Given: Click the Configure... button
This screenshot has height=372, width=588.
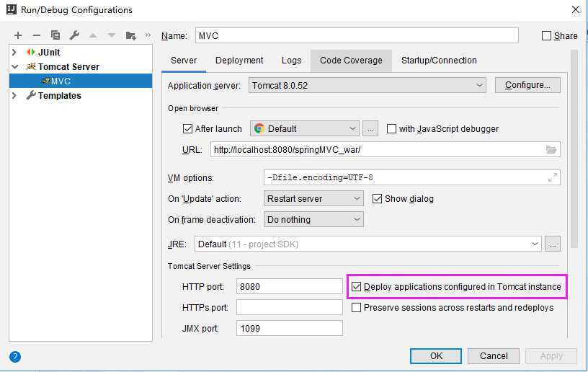Looking at the screenshot, I should [x=527, y=85].
